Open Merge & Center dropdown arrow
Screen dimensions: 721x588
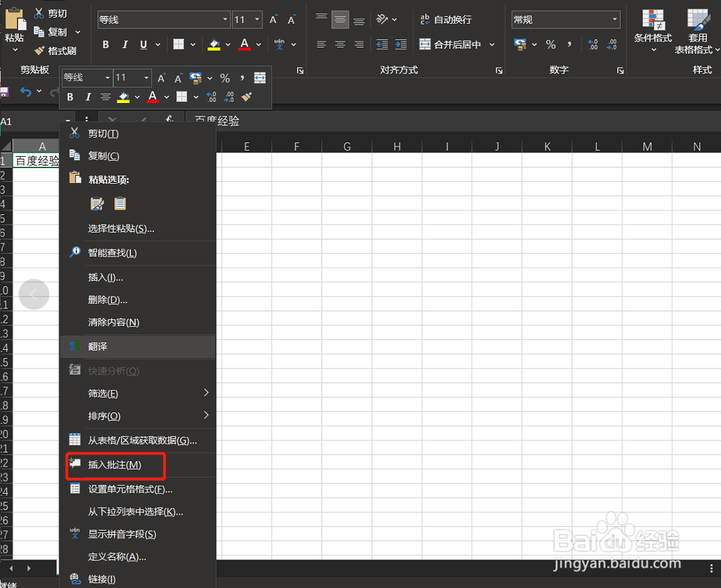point(492,45)
